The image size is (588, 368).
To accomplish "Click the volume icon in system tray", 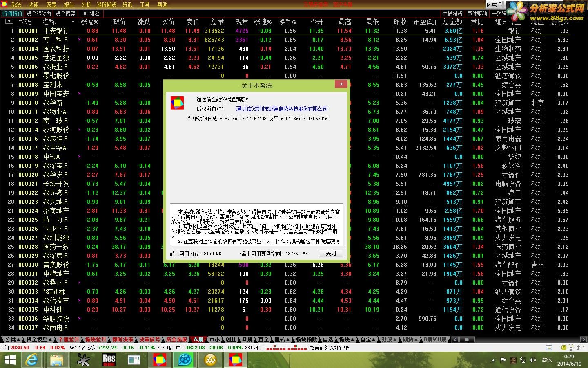I will [x=532, y=360].
